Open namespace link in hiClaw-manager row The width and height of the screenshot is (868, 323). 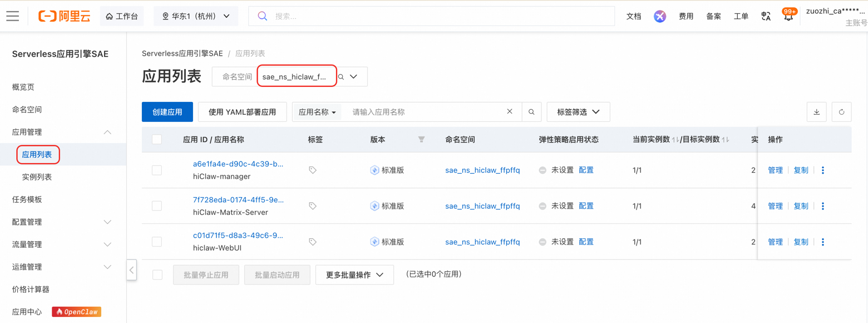coord(482,170)
